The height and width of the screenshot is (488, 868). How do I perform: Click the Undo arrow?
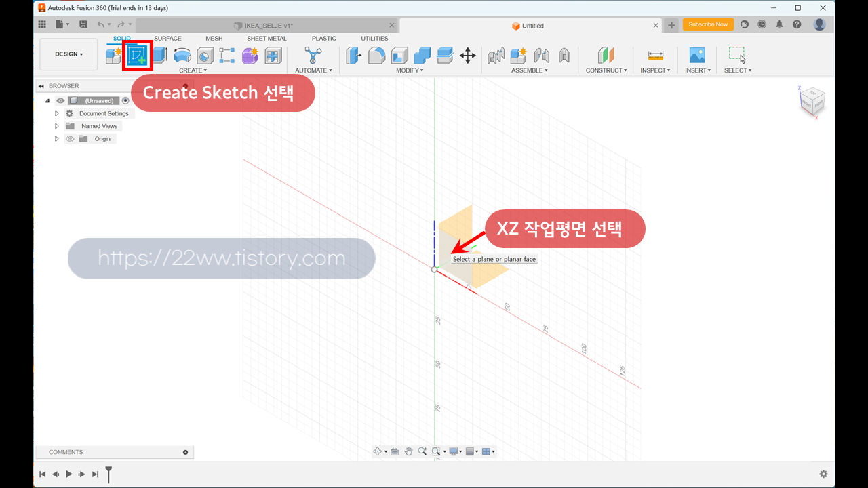point(100,24)
